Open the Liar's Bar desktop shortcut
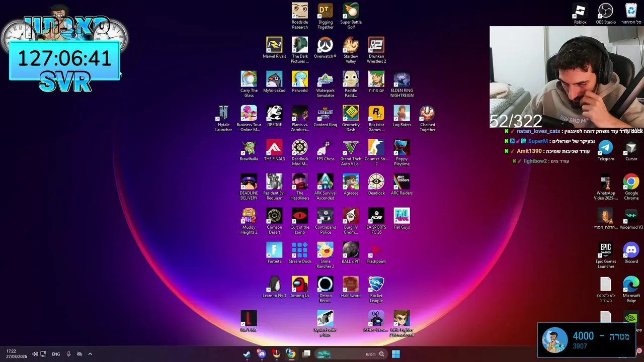 point(249,321)
